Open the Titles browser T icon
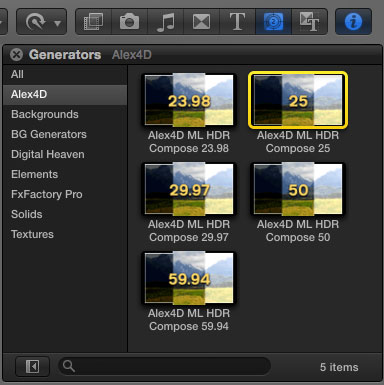Viewport: 384px width, 385px height. pos(237,22)
